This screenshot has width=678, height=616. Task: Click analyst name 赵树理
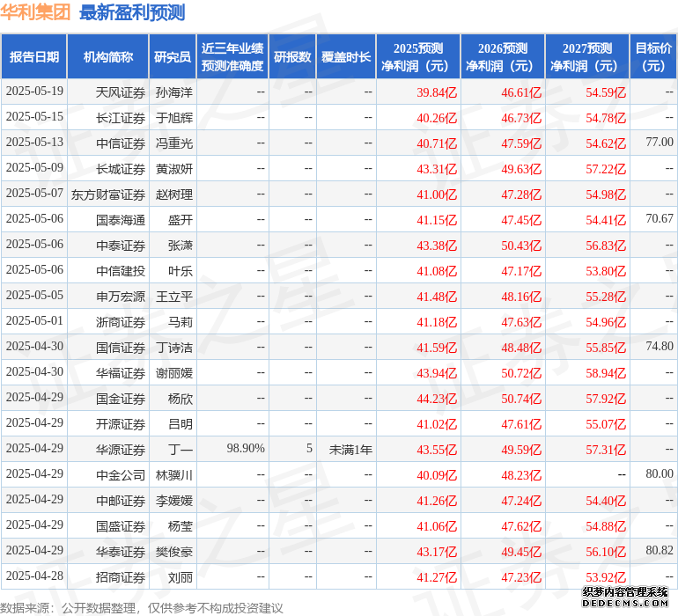coord(174,194)
